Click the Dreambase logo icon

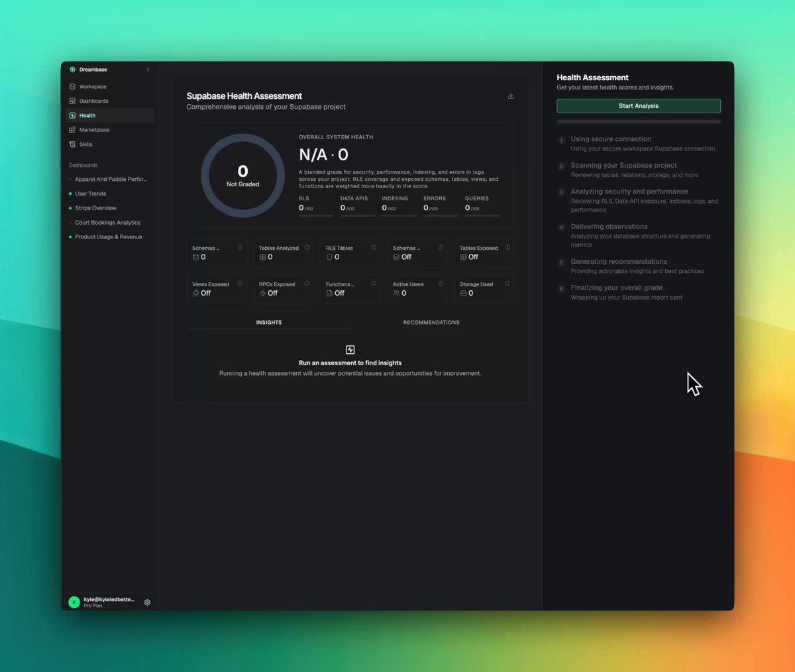[72, 70]
